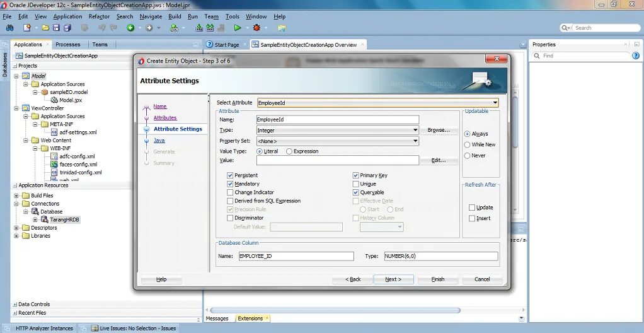Click the Model project icon in tree

(x=26, y=76)
